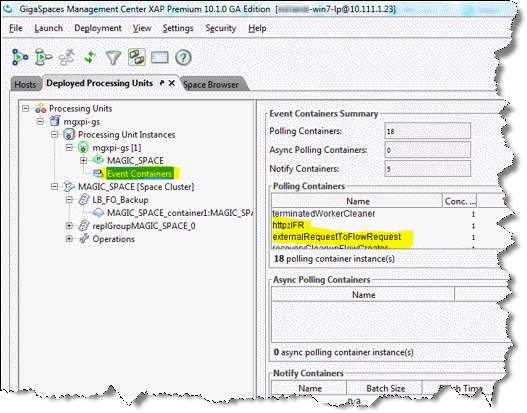This screenshot has width=527, height=413.
Task: Click the first deploy/launch toolbar icon
Action: pos(20,57)
